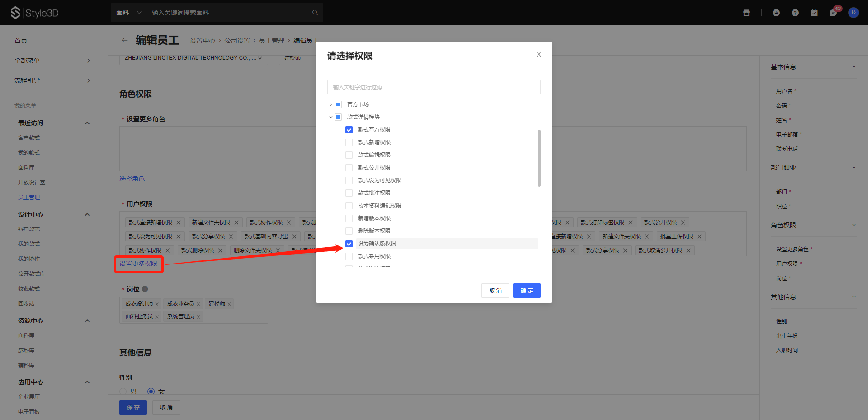Open 首页 in the sidebar
This screenshot has width=868, height=420.
(21, 41)
